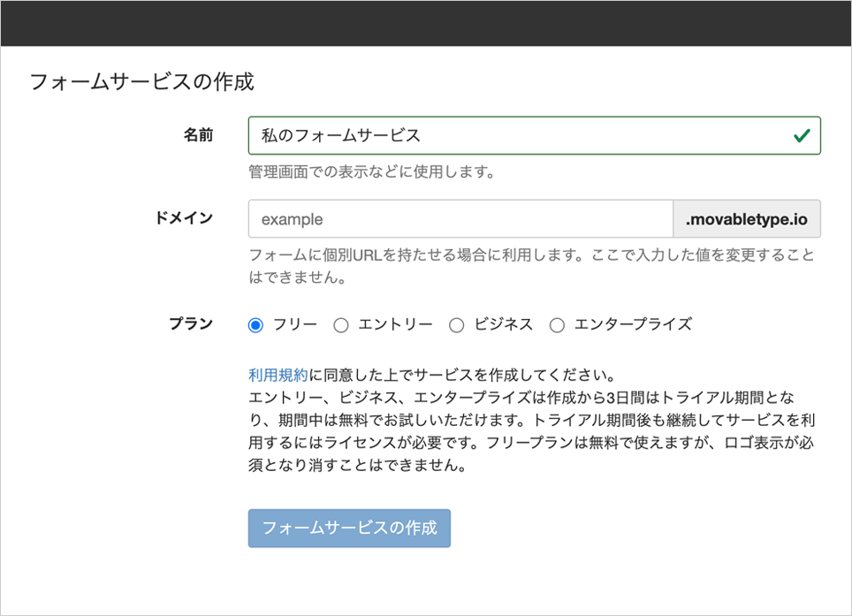This screenshot has width=852, height=616.
Task: Click the エンタープライズ label text
Action: coord(632,324)
